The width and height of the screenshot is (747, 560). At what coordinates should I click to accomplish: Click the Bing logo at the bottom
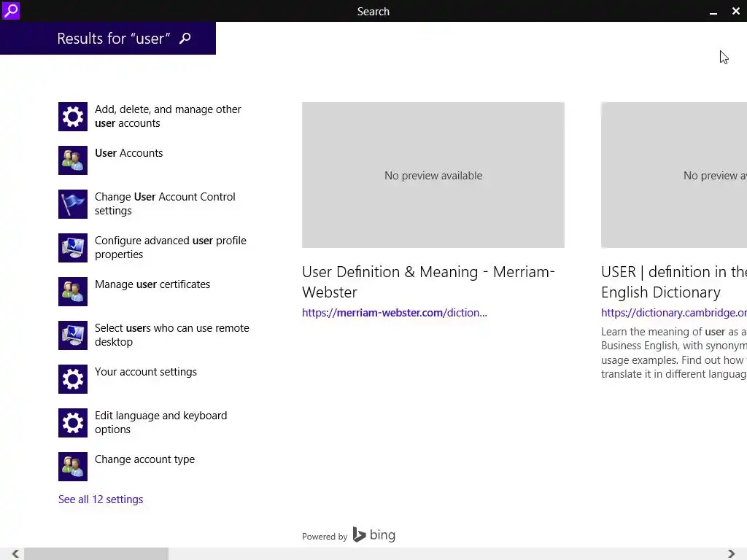[374, 535]
